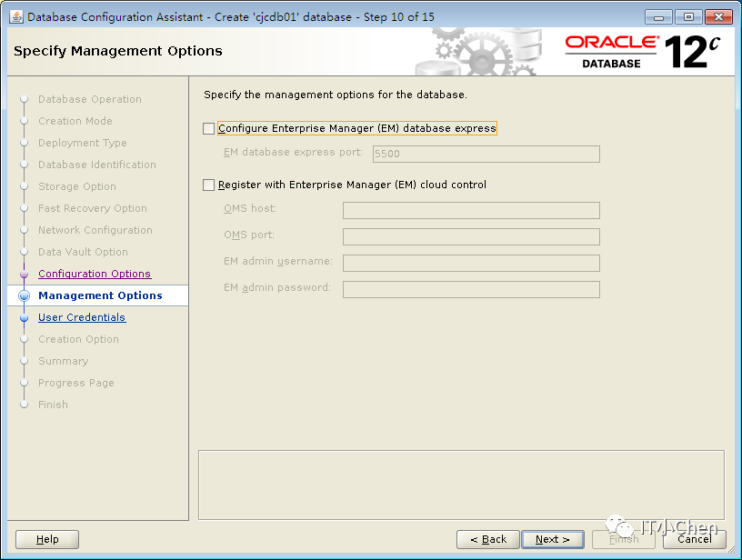Check Register with Enterprise Manager cloud control
Viewport: 742px width, 560px height.
tap(209, 185)
